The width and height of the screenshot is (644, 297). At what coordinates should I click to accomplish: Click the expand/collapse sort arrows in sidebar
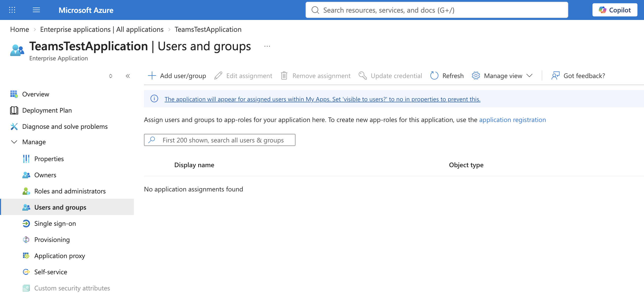pyautogui.click(x=111, y=76)
